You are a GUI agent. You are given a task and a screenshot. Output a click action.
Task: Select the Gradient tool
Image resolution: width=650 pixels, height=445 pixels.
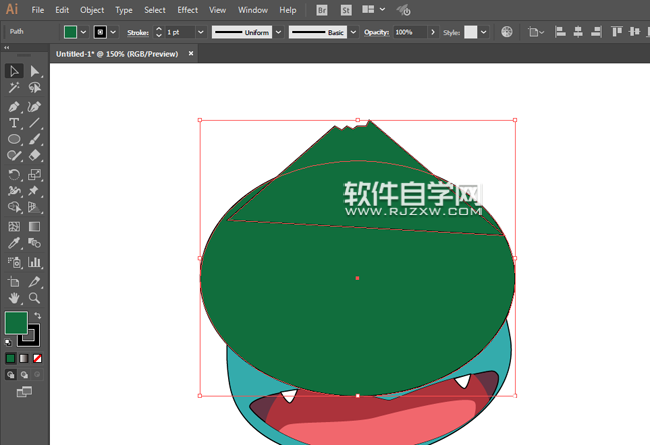(34, 226)
